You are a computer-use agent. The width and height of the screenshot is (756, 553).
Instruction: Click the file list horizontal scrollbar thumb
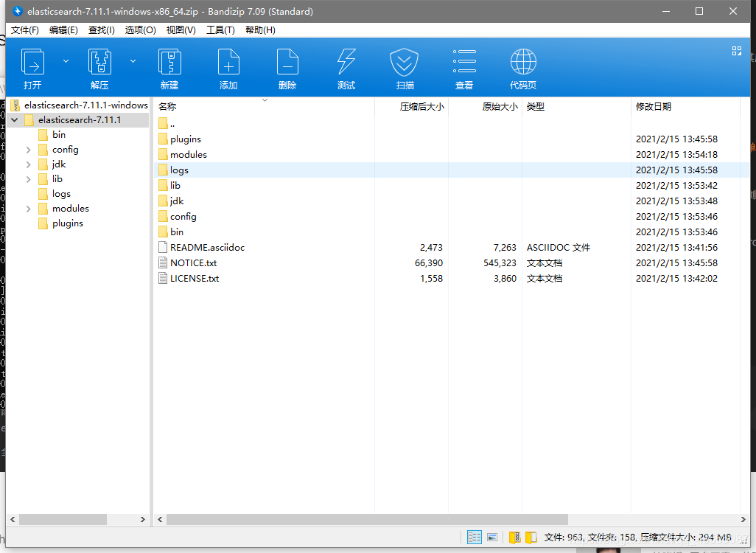(367, 519)
